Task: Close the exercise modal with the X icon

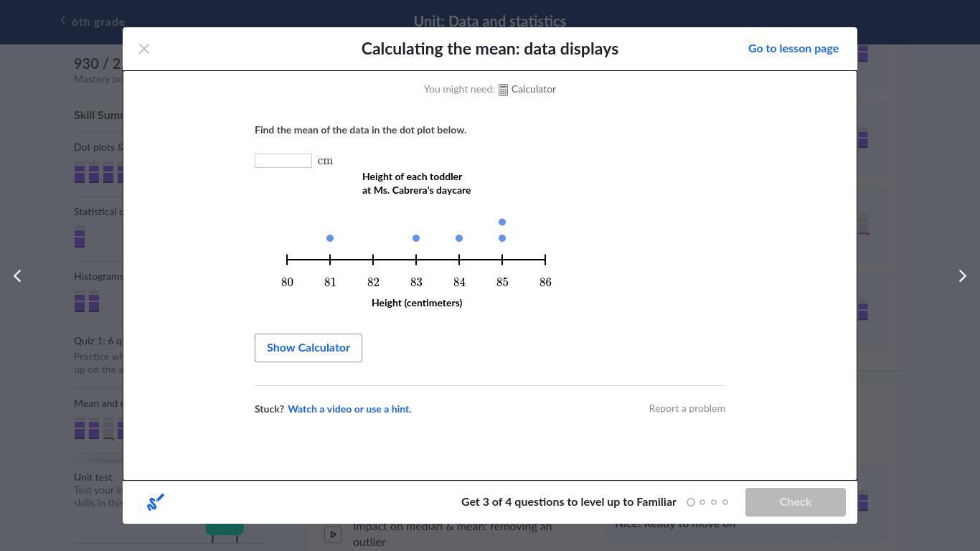Action: point(144,49)
